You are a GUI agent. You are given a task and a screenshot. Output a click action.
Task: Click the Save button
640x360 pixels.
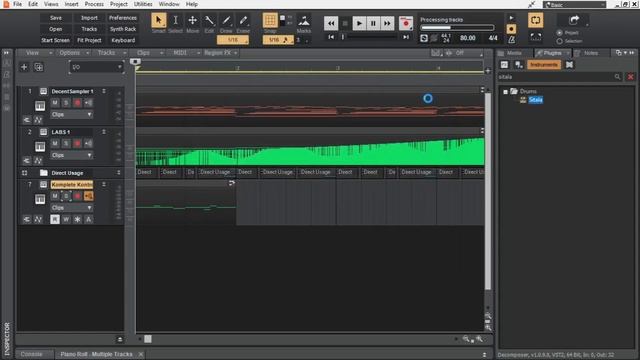56,18
